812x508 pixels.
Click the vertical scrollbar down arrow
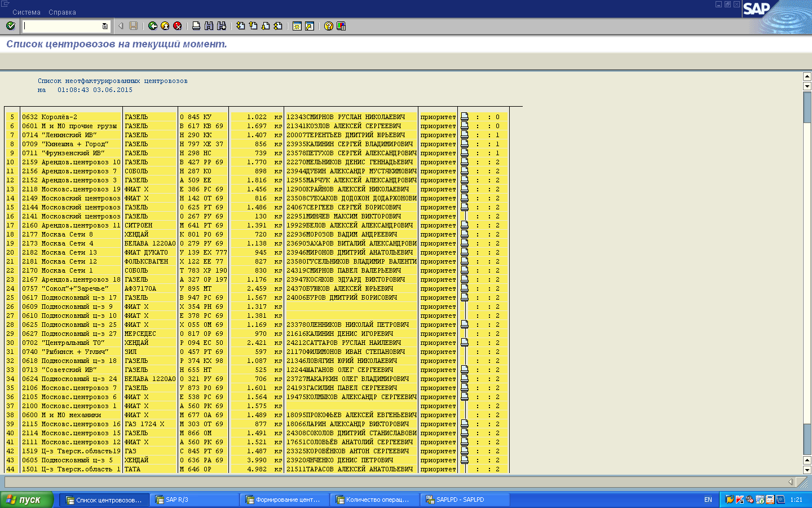coord(807,470)
